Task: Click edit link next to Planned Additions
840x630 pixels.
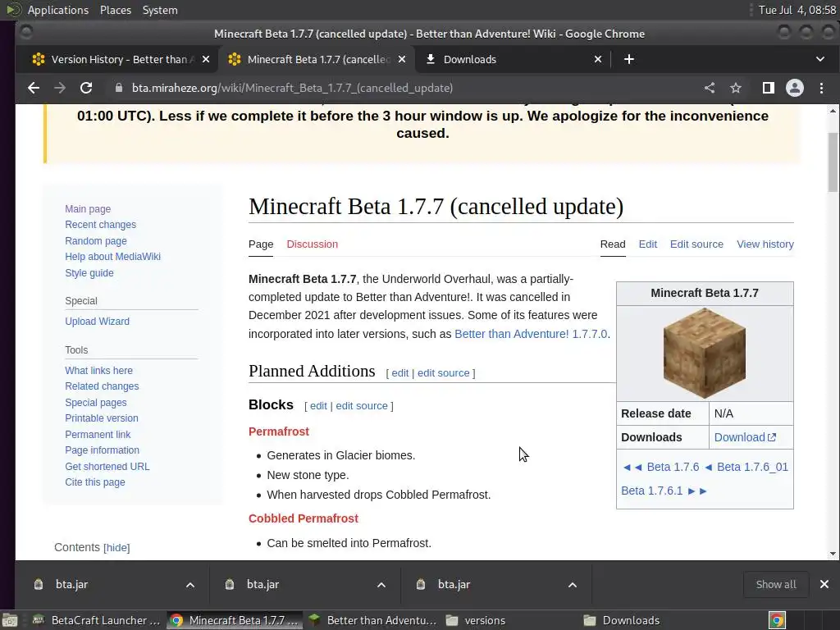Action: pyautogui.click(x=399, y=373)
